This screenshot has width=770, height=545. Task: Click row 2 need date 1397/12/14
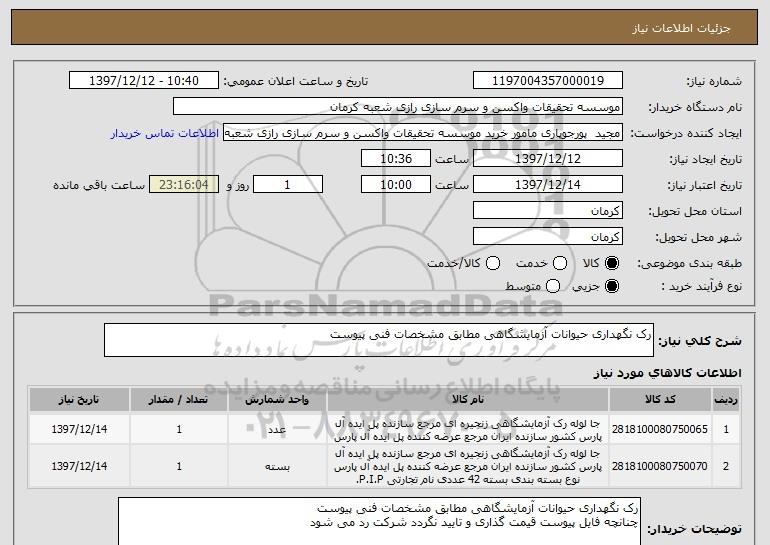pos(79,466)
